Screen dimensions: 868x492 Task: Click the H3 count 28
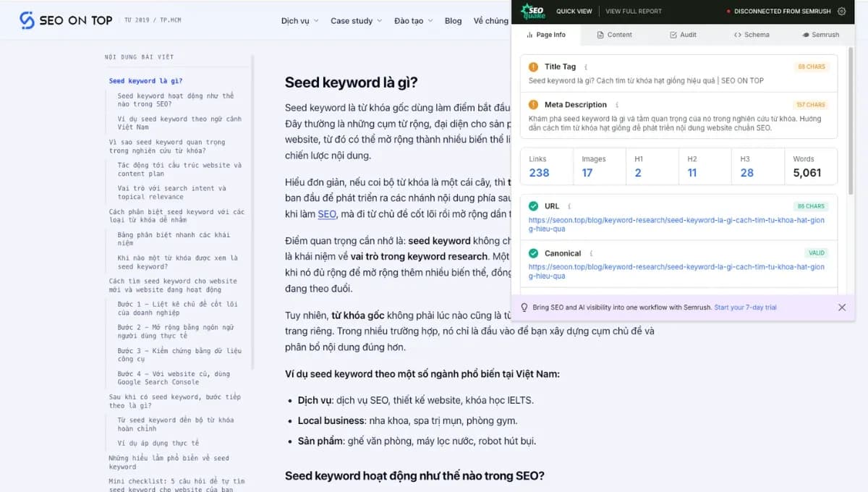coord(747,173)
